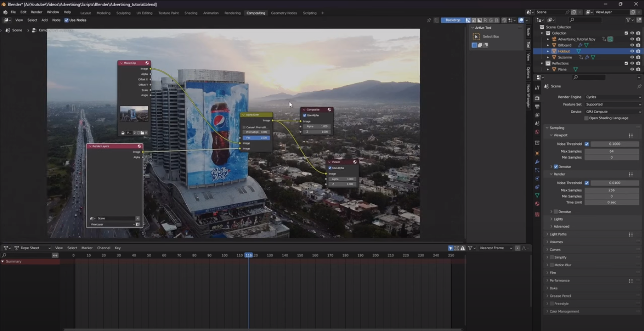Expand the Light Paths panel

point(558,234)
